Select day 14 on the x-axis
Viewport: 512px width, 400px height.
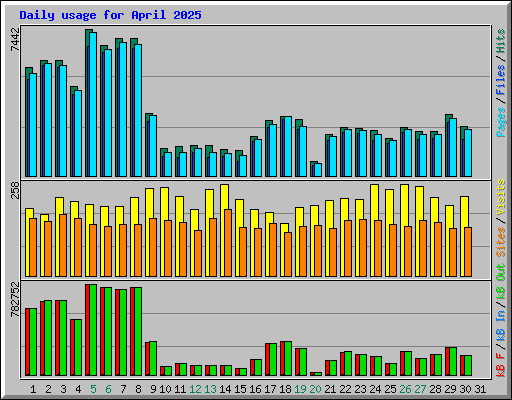[225, 389]
